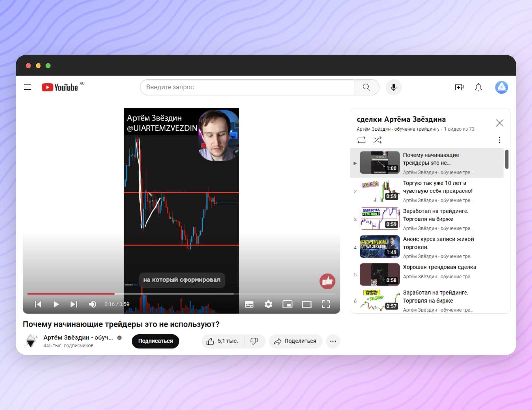Open playlist item 3 'Заработал на трейдинге'
Image resolution: width=532 pixels, height=410 pixels.
click(427, 219)
